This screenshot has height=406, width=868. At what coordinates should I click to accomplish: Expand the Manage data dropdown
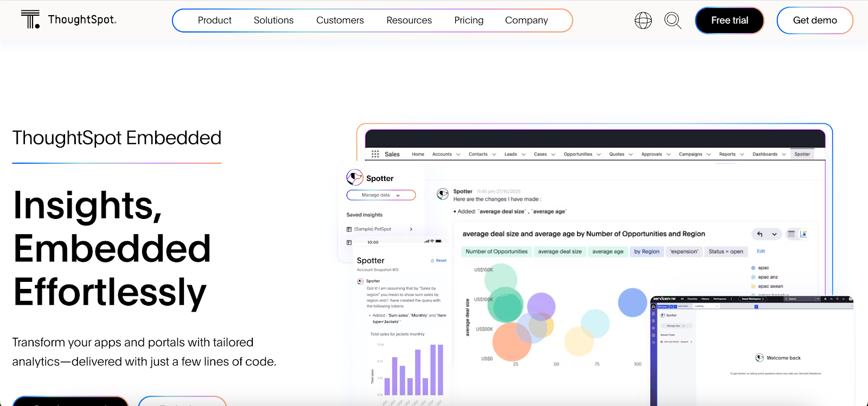tap(381, 195)
